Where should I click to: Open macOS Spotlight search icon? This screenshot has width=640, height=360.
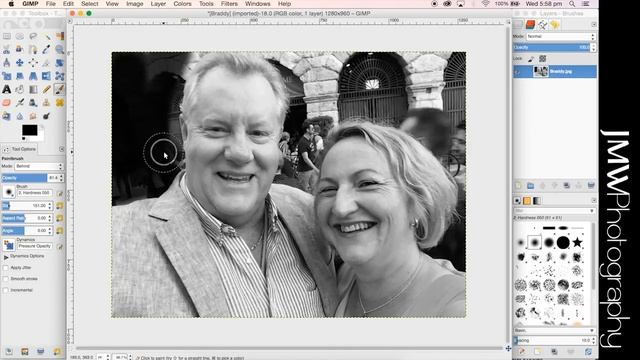click(x=572, y=4)
